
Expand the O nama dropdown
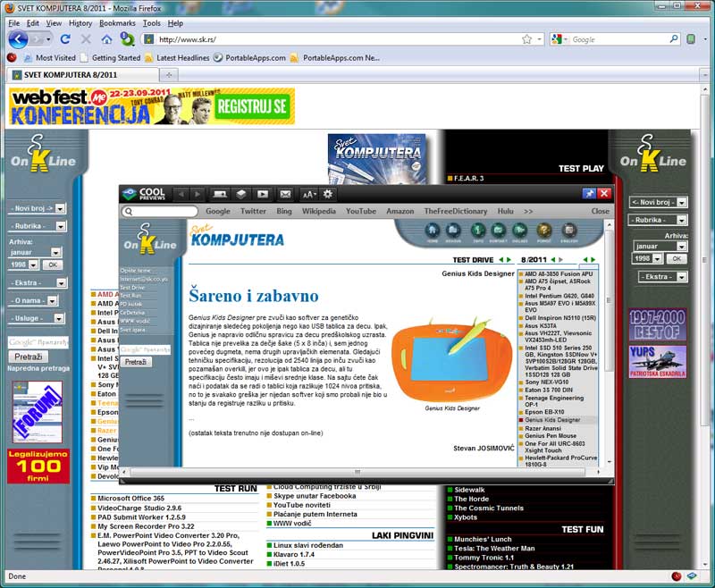[52, 300]
